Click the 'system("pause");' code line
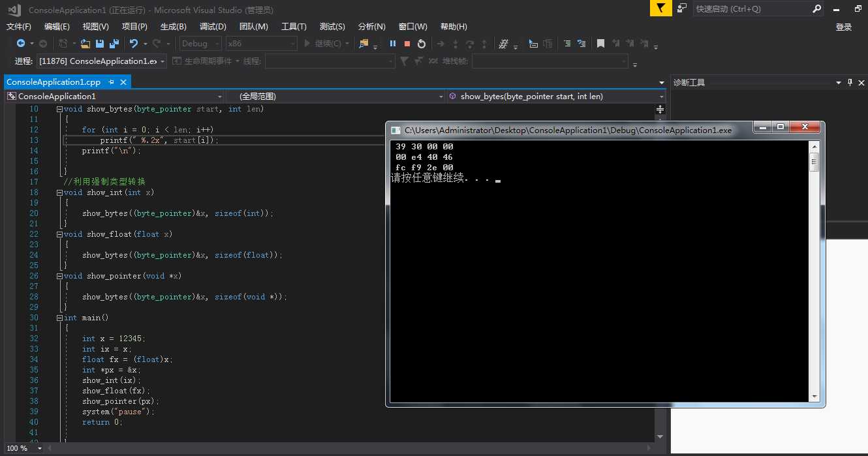The height and width of the screenshot is (456, 868). (x=119, y=412)
